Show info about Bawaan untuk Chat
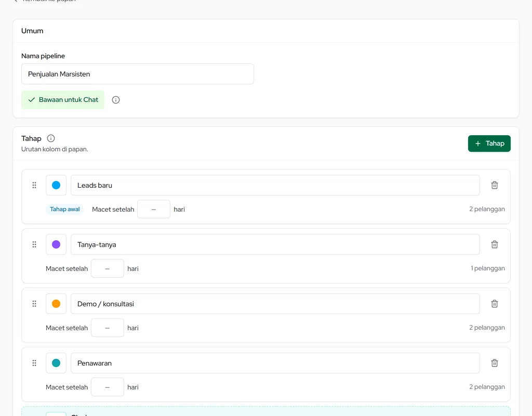Image resolution: width=532 pixels, height=416 pixels. click(x=116, y=100)
